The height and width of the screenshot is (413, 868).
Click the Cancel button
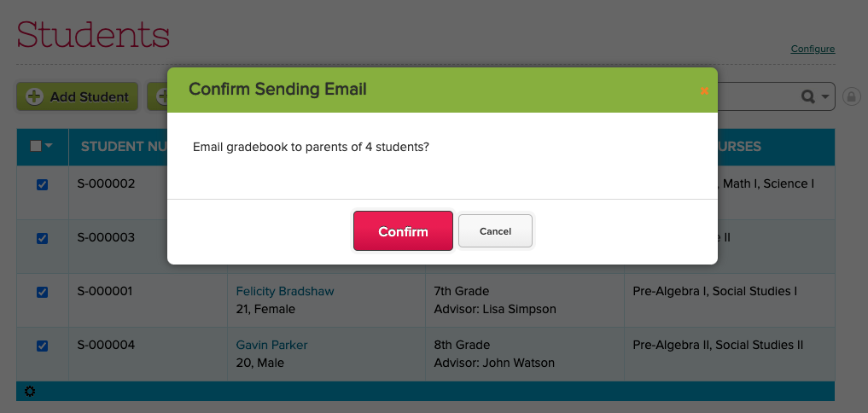[x=495, y=231]
